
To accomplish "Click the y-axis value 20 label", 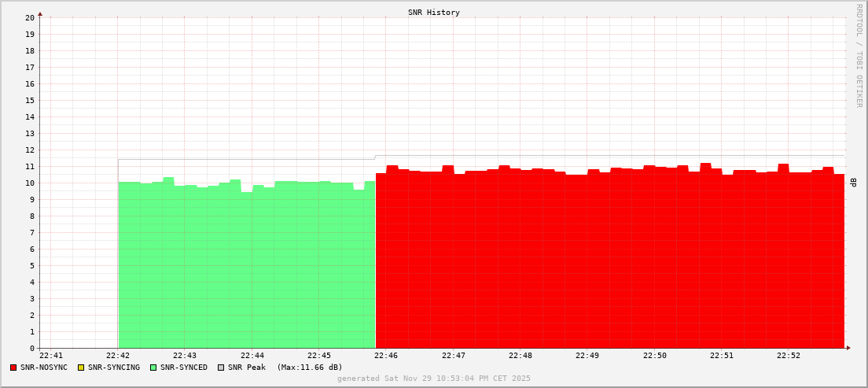I will click(x=29, y=17).
